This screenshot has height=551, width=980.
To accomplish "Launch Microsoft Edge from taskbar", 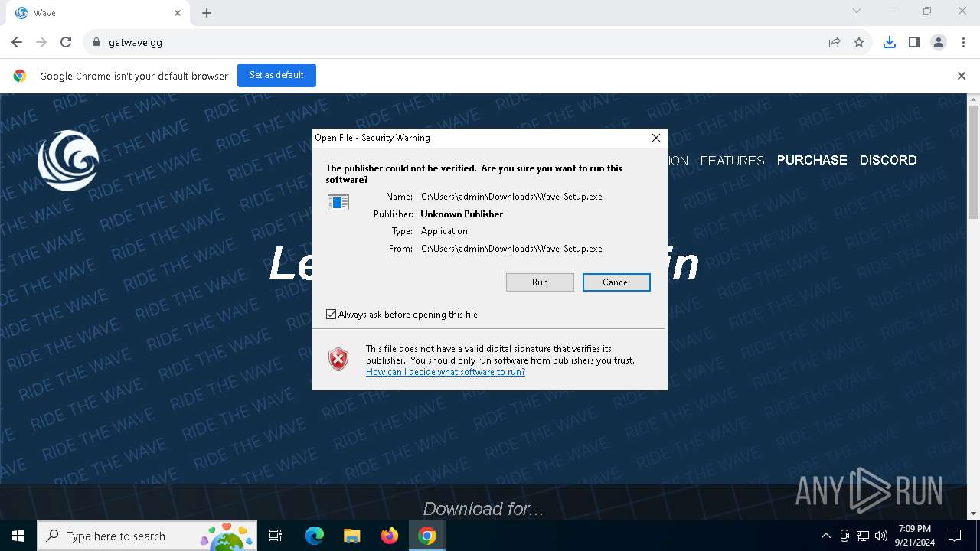I will pyautogui.click(x=315, y=536).
